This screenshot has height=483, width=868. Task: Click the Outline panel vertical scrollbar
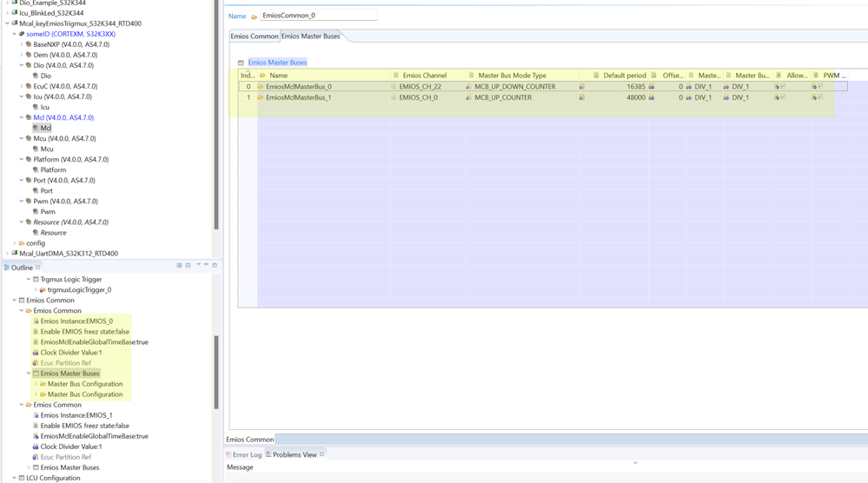pyautogui.click(x=216, y=372)
